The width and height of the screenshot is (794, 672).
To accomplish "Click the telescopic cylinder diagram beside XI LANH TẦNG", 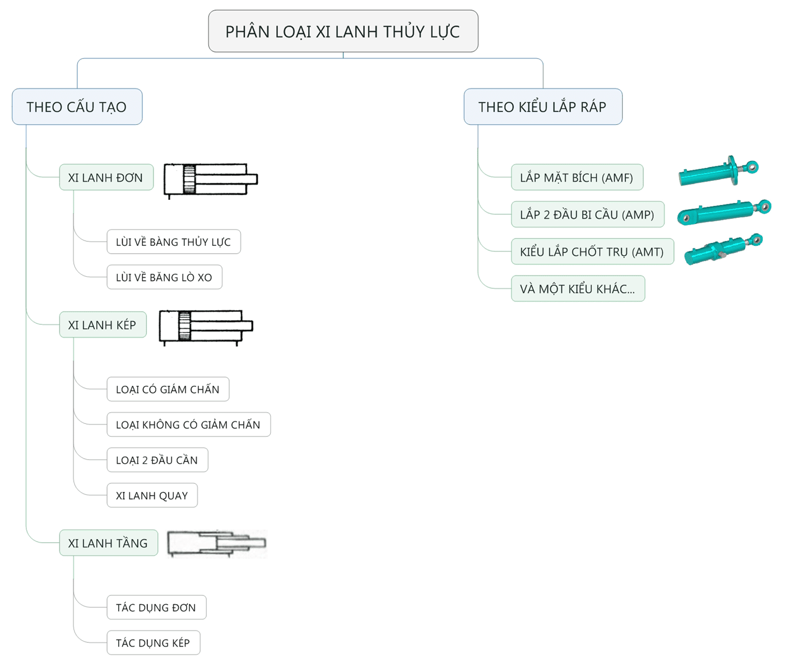I will pyautogui.click(x=217, y=543).
